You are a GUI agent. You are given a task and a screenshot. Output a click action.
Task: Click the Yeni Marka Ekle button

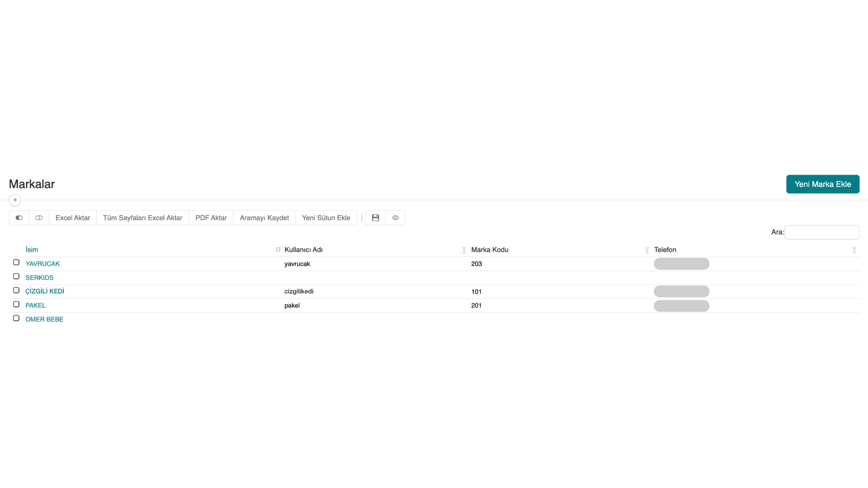point(822,184)
